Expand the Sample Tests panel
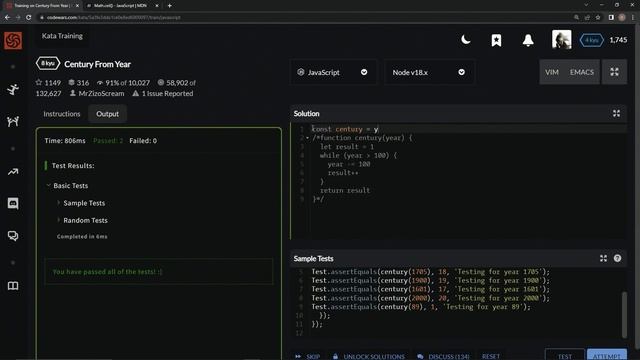This screenshot has height=360, width=640. coord(603,258)
